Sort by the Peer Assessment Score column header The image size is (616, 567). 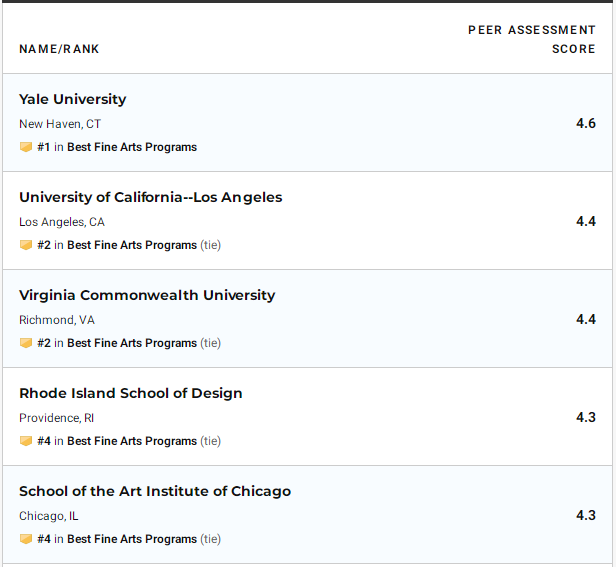coord(532,39)
